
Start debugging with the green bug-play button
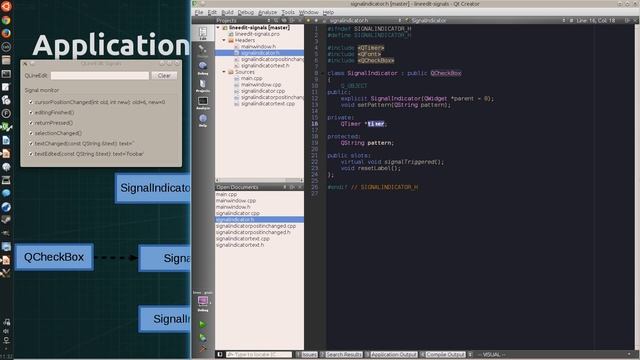pyautogui.click(x=202, y=338)
